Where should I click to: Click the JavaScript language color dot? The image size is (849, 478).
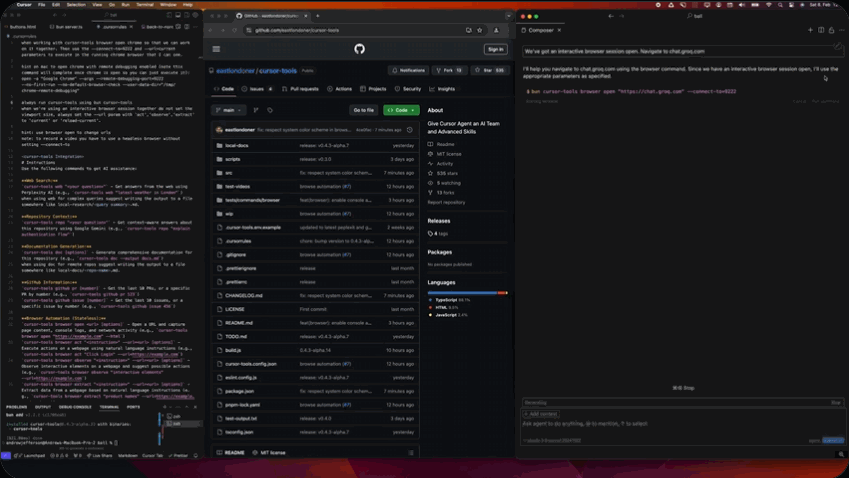pyautogui.click(x=430, y=315)
